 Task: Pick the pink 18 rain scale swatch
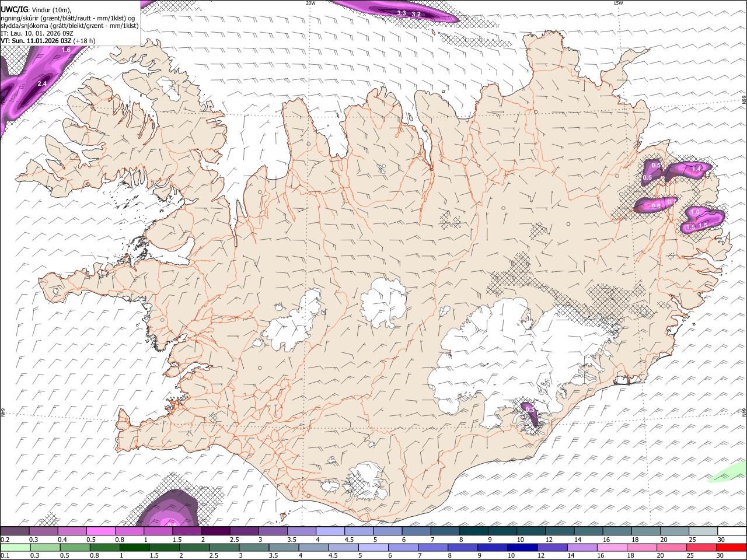pyautogui.click(x=642, y=548)
